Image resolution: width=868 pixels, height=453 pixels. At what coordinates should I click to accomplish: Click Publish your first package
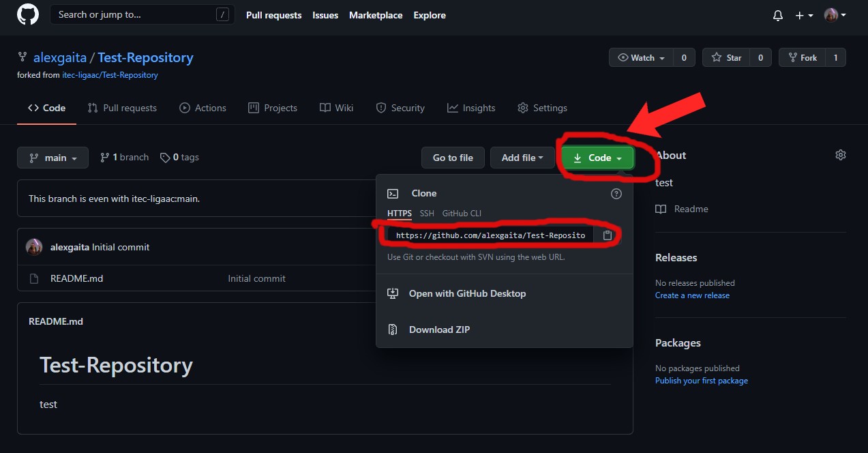click(x=702, y=381)
